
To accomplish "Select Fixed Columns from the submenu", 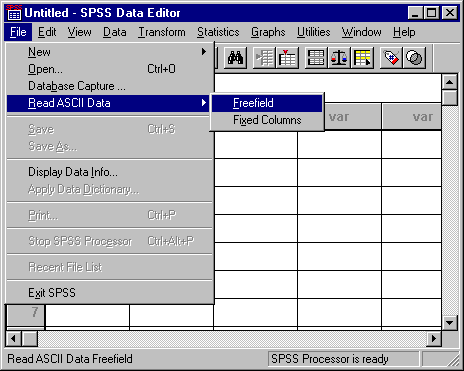I will (x=267, y=120).
